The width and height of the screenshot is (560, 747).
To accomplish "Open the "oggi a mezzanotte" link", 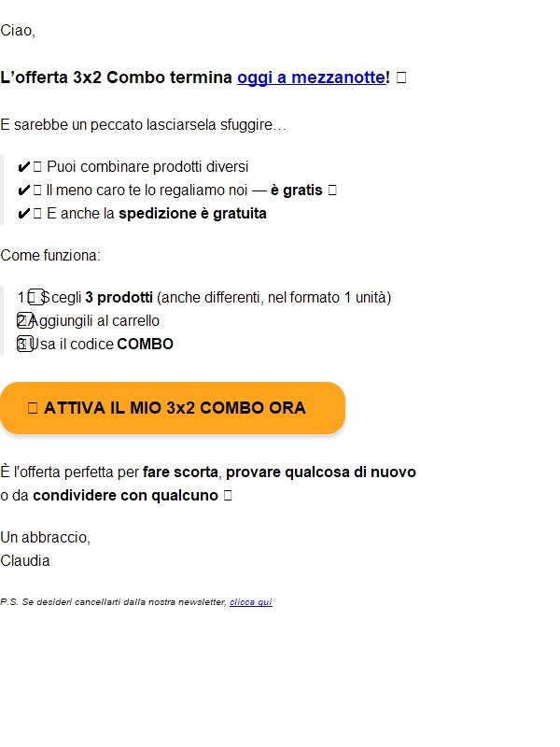I will [311, 78].
